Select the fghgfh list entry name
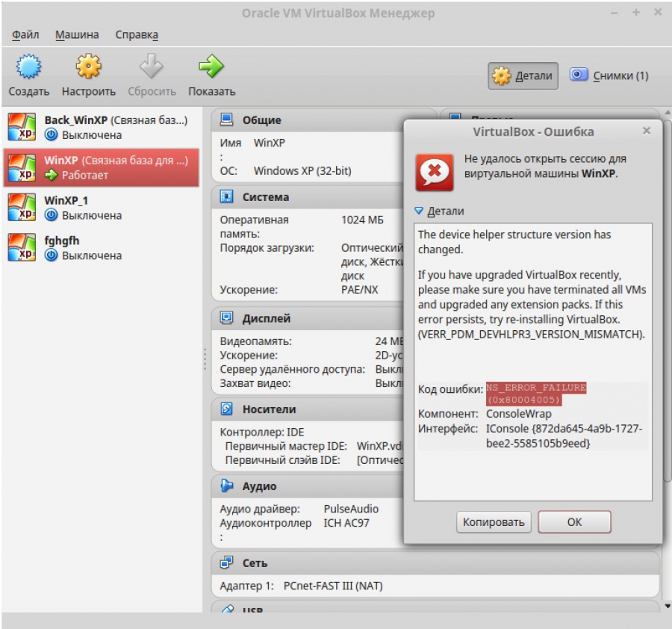The image size is (672, 629). pyautogui.click(x=62, y=241)
